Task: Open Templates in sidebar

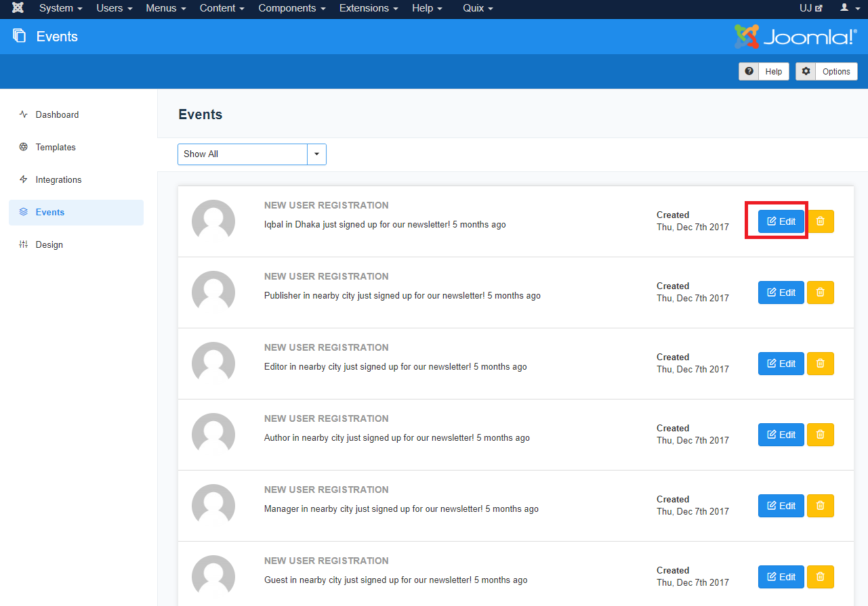Action: tap(76, 147)
